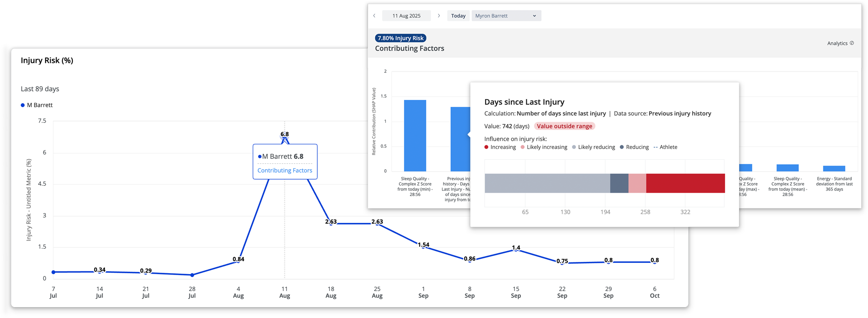Viewport: 868px width, 318px height.
Task: Open the Myron Barrett athlete dropdown
Action: (x=506, y=16)
